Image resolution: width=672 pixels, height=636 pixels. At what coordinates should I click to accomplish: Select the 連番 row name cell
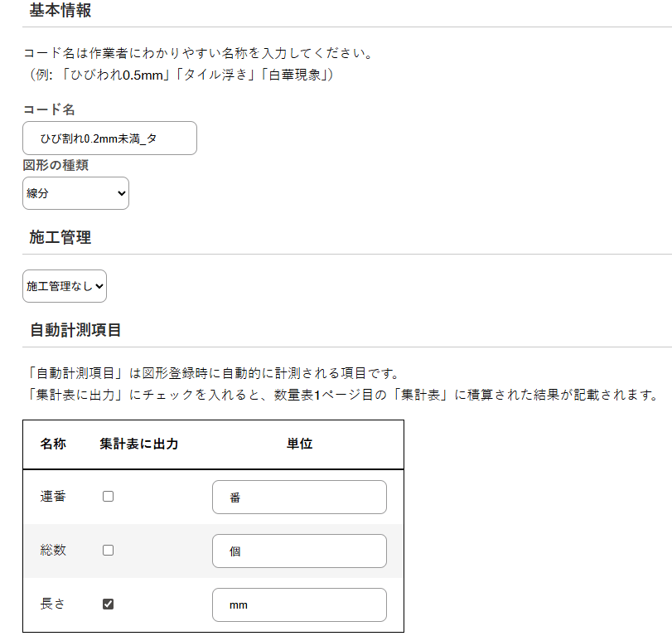click(53, 497)
